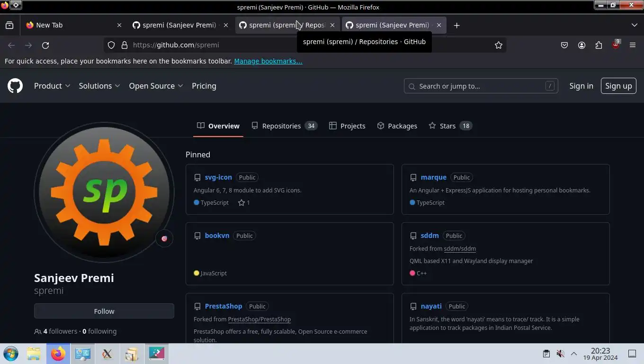Open the Stars tab
644x364 pixels.
[450, 126]
